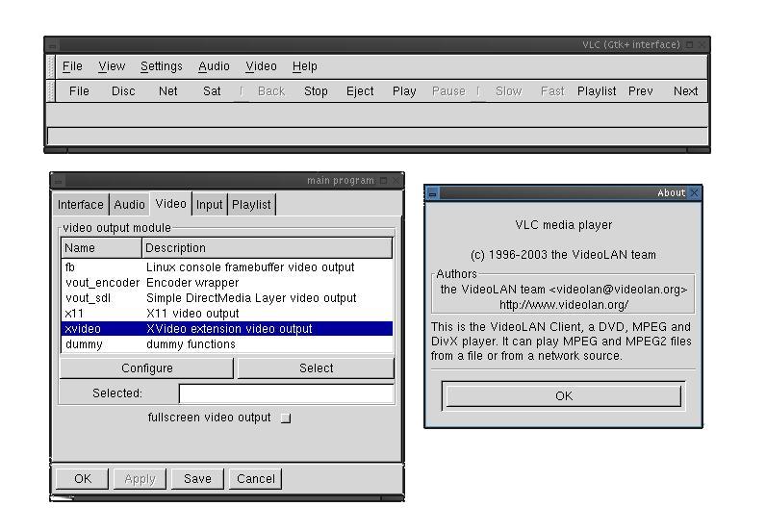The width and height of the screenshot is (766, 532).
Task: Skip to Next track in toolbar
Action: tap(685, 91)
